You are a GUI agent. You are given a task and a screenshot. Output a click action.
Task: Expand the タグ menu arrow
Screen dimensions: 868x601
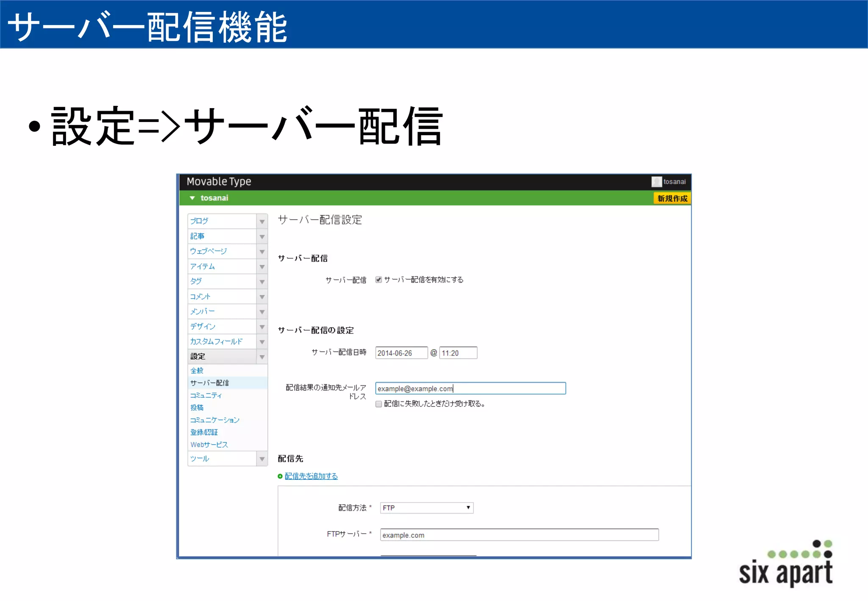pos(262,281)
